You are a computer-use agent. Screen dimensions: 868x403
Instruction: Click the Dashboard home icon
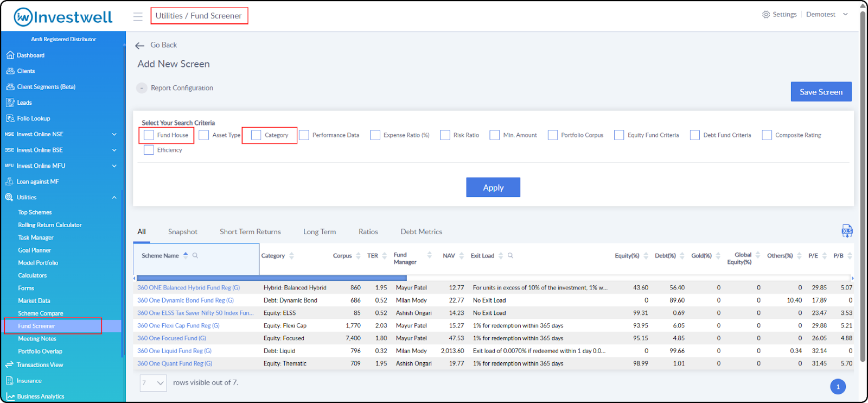pyautogui.click(x=10, y=55)
